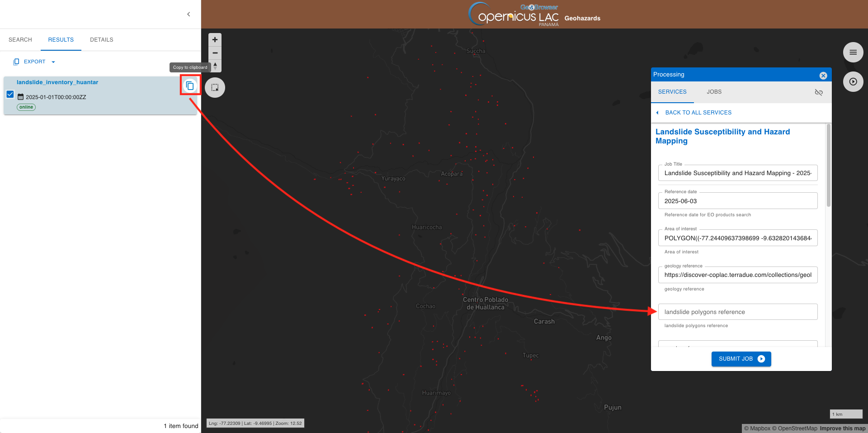Click the unlink icon in Processing panel
The width and height of the screenshot is (868, 433).
[x=818, y=92]
